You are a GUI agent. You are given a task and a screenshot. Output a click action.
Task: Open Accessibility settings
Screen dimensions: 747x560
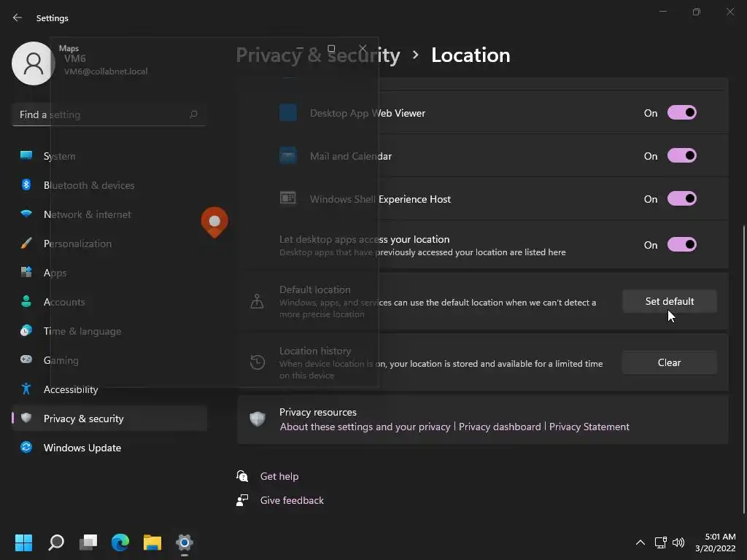pos(109,389)
